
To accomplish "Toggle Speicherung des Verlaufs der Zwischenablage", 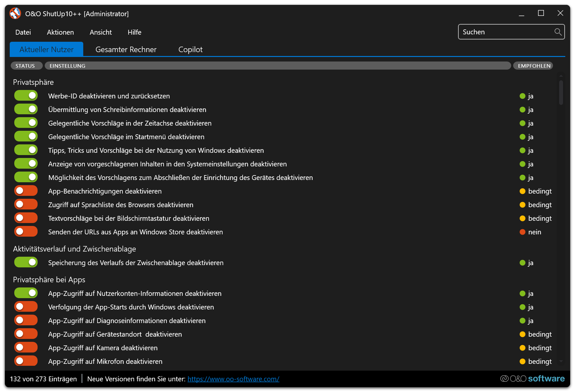I will pyautogui.click(x=26, y=263).
